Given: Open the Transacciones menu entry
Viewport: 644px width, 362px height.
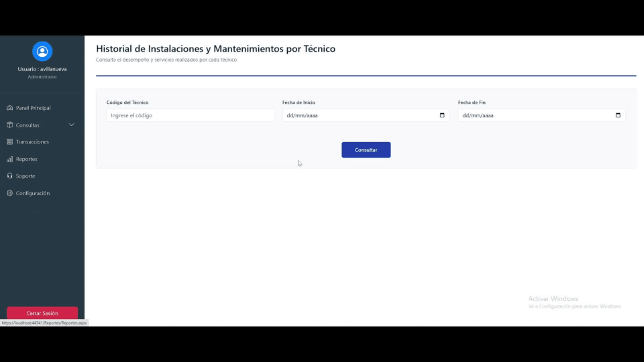Looking at the screenshot, I should (32, 141).
